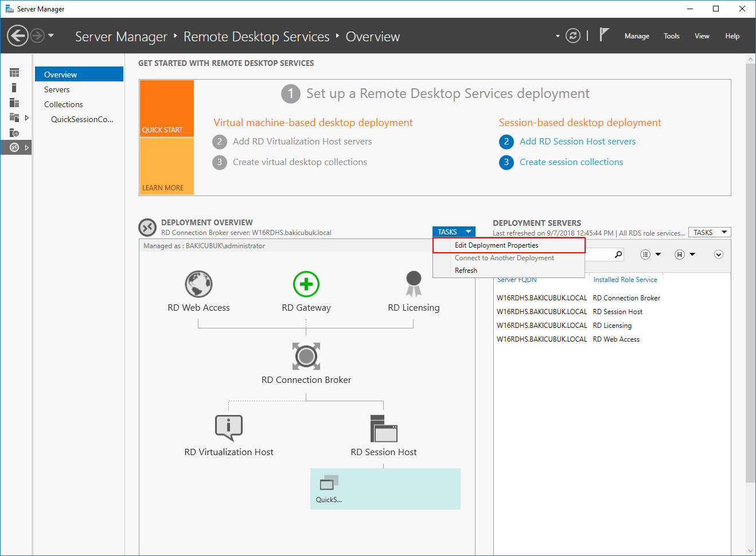Expand Remote Desktop Services sidebar arrow

click(x=26, y=147)
